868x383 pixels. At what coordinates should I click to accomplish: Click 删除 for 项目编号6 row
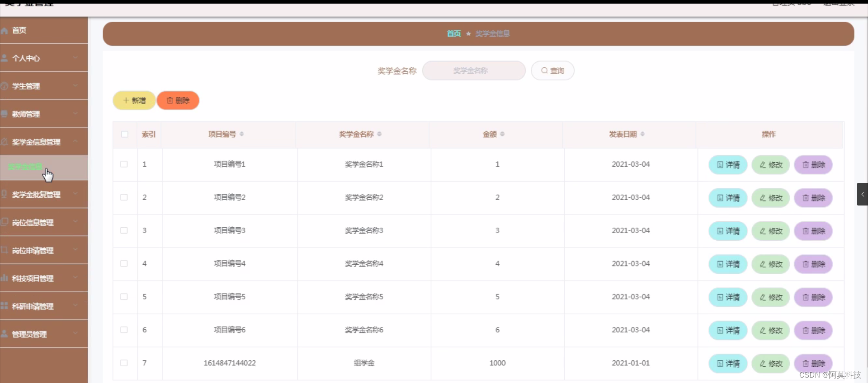point(813,331)
